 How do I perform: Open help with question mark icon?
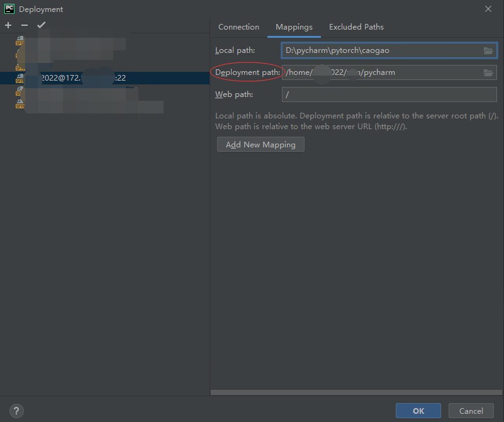16,411
